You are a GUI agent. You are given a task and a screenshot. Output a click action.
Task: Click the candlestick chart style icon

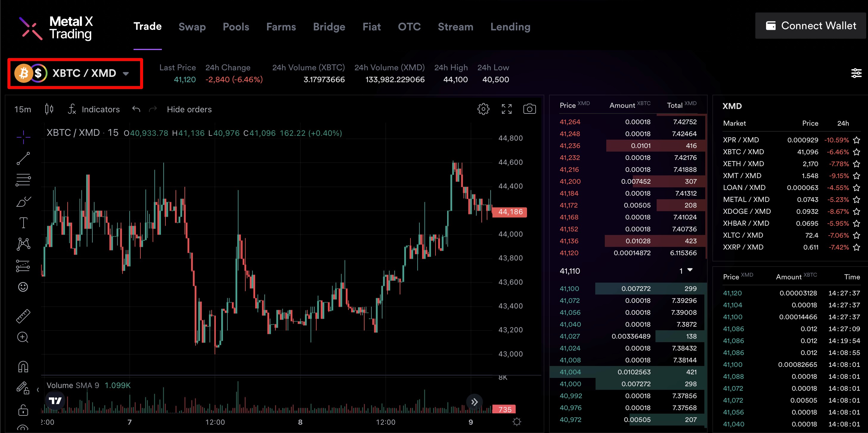coord(49,109)
